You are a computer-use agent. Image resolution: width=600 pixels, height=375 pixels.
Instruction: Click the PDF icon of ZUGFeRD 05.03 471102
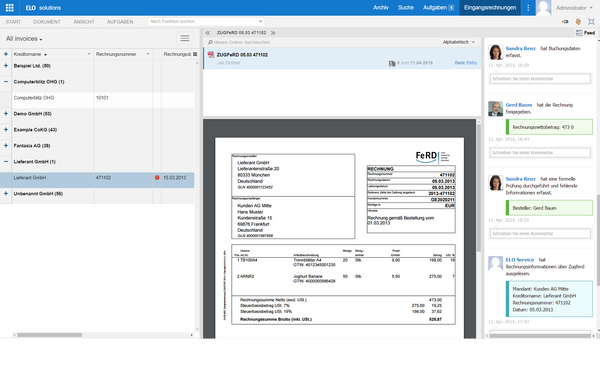(211, 55)
